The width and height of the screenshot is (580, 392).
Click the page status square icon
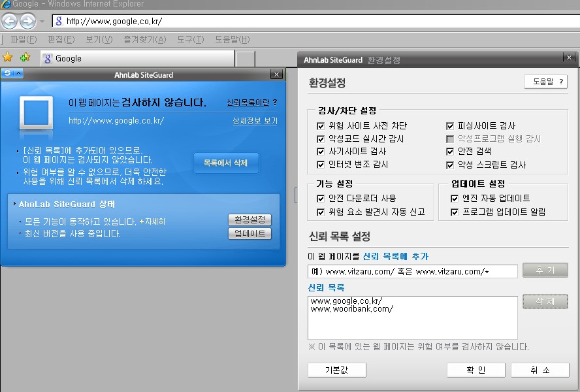tap(36, 112)
